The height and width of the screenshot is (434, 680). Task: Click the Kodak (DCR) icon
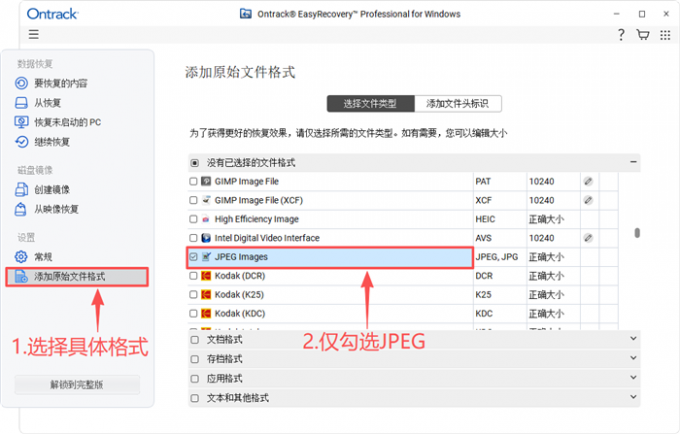206,276
